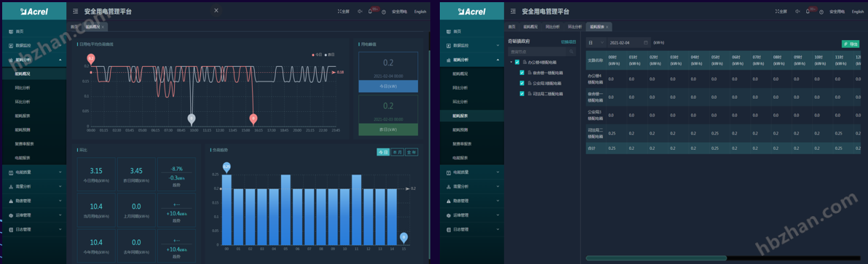Toggle the 办公楼4楼配电箱 checkbox

tap(517, 63)
